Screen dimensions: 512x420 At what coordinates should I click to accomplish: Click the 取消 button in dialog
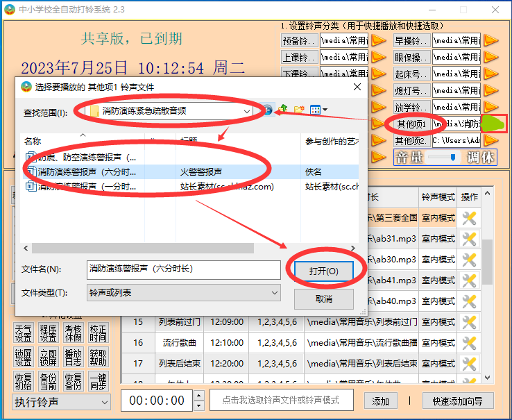pyautogui.click(x=323, y=299)
